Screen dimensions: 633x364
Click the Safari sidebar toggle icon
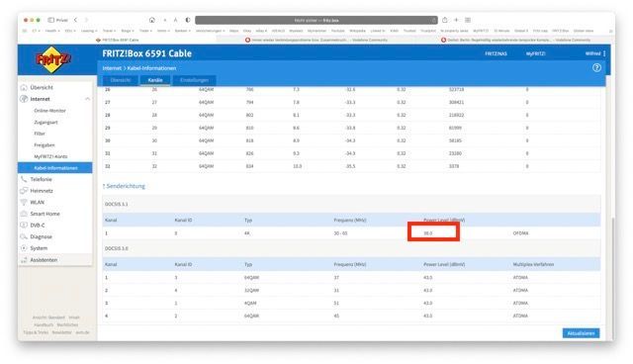(51, 20)
